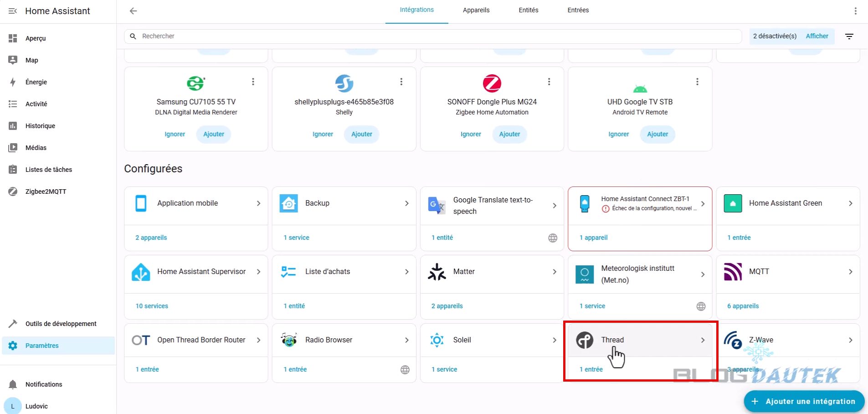
Task: Click the Énergie lightning bolt icon
Action: click(x=13, y=82)
